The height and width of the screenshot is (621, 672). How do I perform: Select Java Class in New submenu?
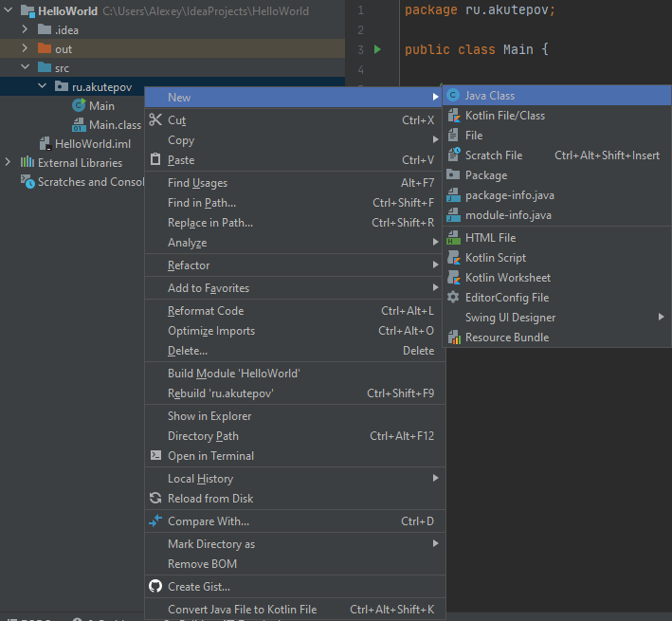pyautogui.click(x=556, y=96)
